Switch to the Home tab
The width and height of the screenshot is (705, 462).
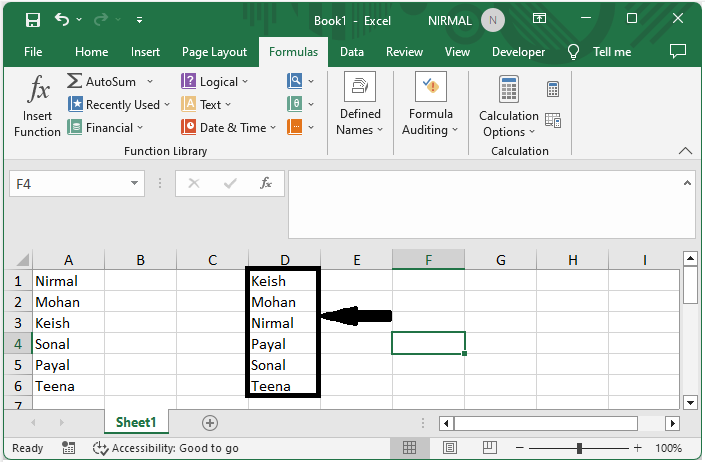(91, 52)
